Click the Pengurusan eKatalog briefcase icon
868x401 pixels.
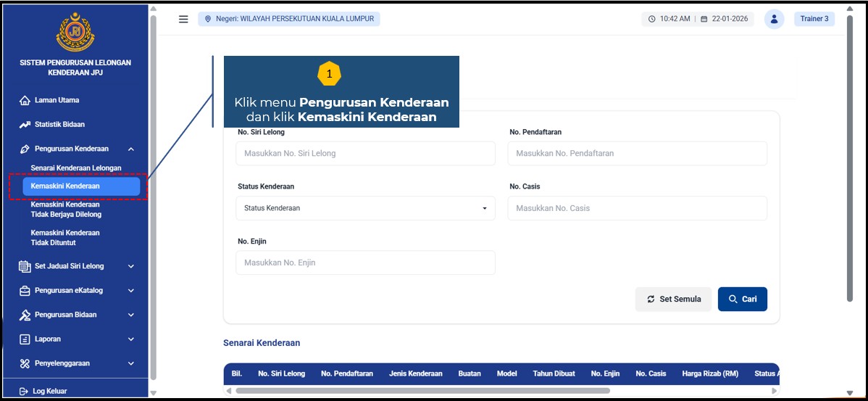[x=25, y=291]
